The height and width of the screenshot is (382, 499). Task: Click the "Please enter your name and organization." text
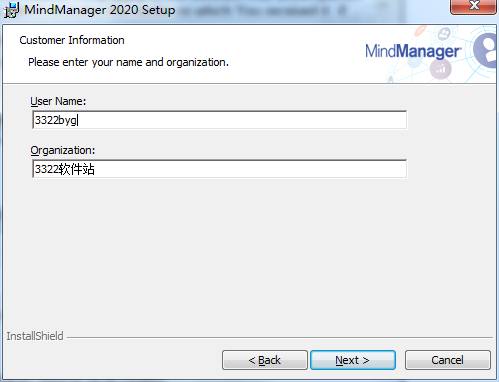click(x=128, y=62)
